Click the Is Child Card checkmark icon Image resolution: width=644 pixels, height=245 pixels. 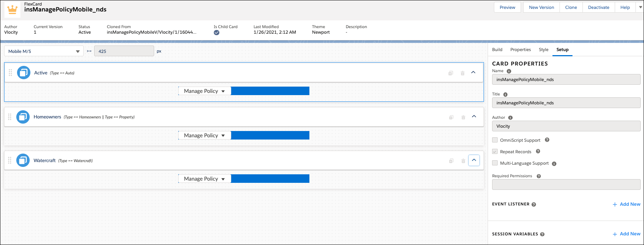[216, 33]
